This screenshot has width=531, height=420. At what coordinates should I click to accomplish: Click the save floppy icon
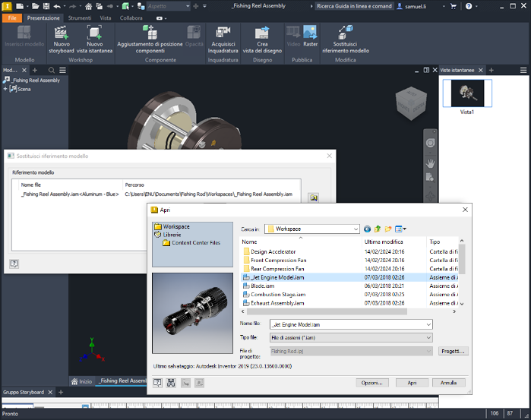46,6
